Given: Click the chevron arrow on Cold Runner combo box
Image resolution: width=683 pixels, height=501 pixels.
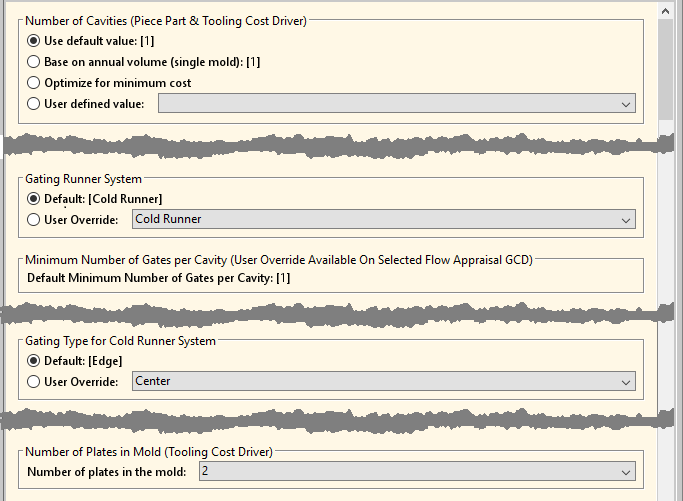Looking at the screenshot, I should [x=626, y=220].
